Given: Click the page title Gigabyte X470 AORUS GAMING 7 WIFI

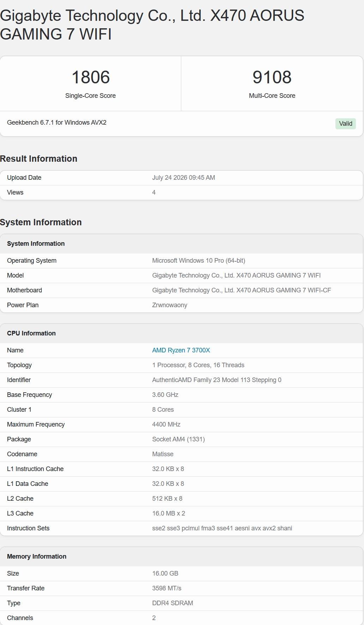Looking at the screenshot, I should 152,25.
